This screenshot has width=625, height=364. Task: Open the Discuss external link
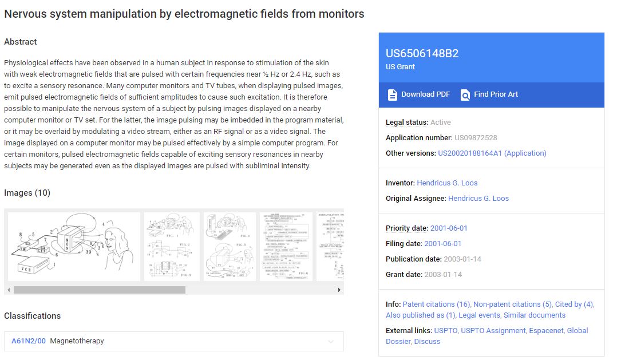click(427, 342)
